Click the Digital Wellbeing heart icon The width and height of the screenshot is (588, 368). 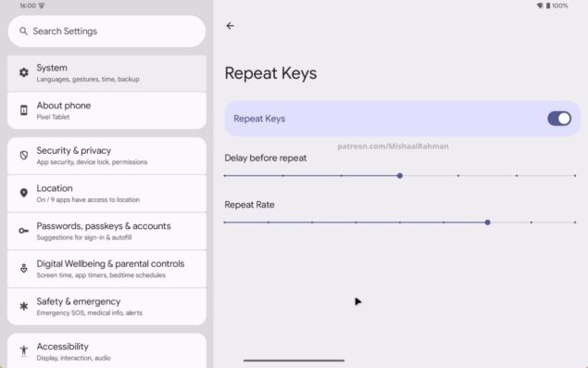(24, 268)
